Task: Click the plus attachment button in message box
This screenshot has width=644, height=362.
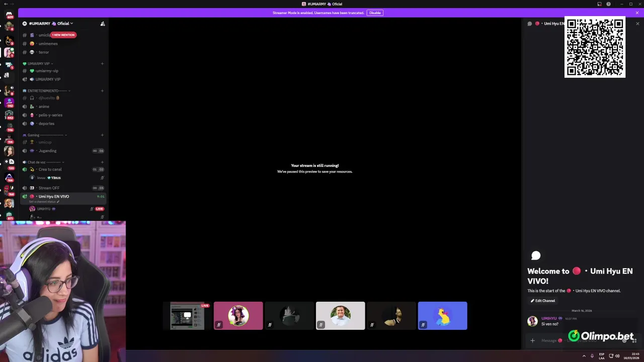Action: pyautogui.click(x=532, y=340)
